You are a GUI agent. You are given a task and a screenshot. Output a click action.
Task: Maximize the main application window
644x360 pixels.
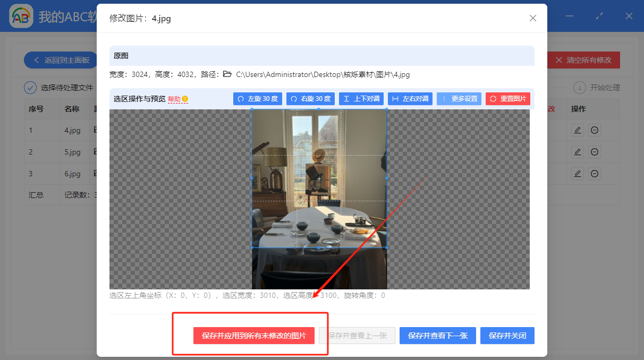599,16
